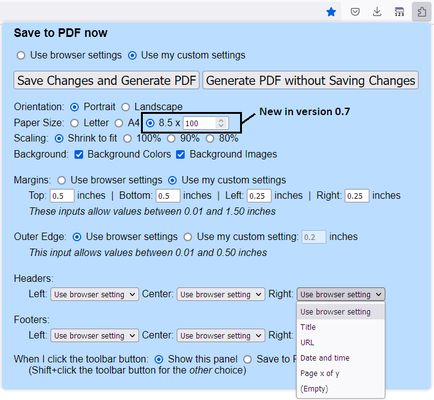Open the Pocket save icon
This screenshot has height=400, width=434.
point(355,12)
